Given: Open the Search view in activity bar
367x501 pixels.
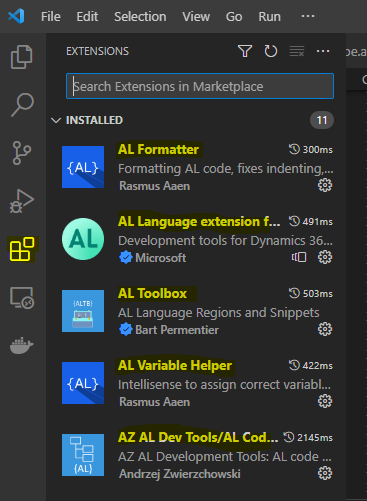Looking at the screenshot, I should tap(22, 105).
